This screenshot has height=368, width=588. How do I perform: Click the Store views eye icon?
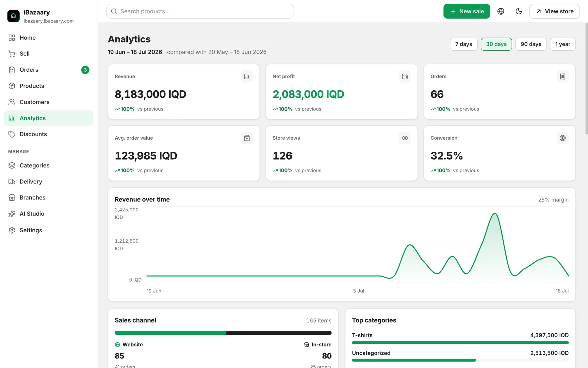point(405,138)
